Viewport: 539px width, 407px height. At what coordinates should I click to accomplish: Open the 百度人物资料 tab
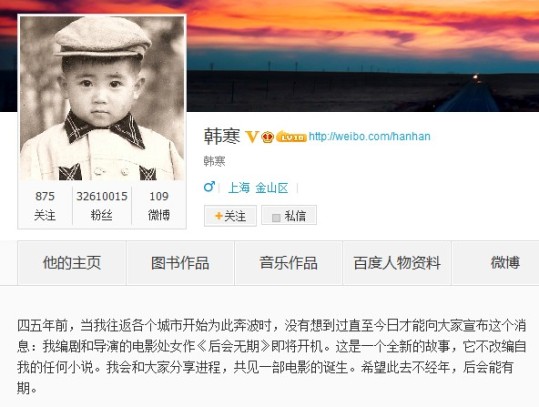(x=397, y=263)
